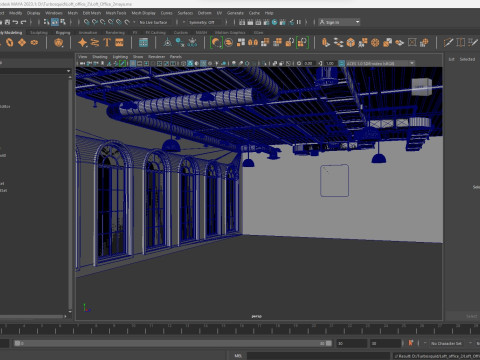Image resolution: width=480 pixels, height=360 pixels.
Task: Toggle select by hierarchy mode button
Action: [x=47, y=22]
